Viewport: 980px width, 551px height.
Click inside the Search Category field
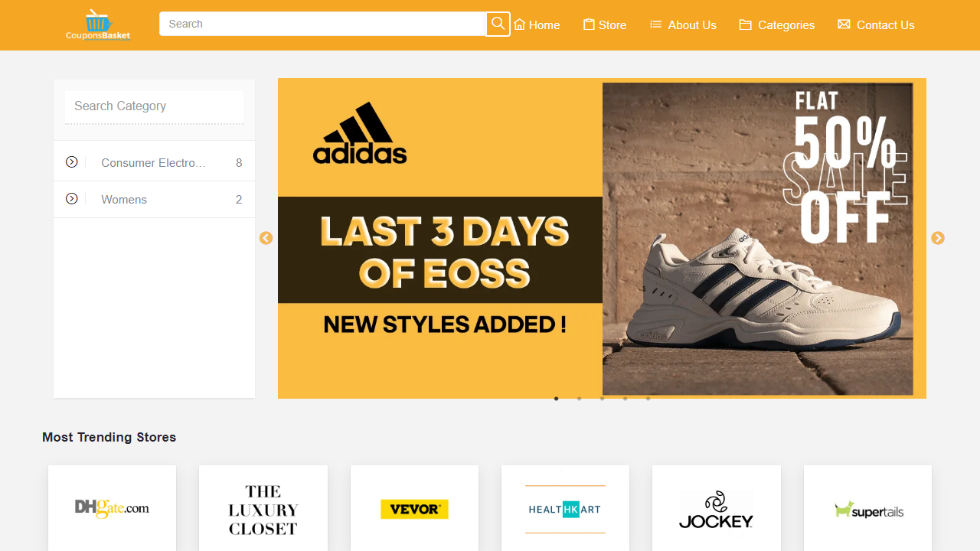[x=153, y=106]
